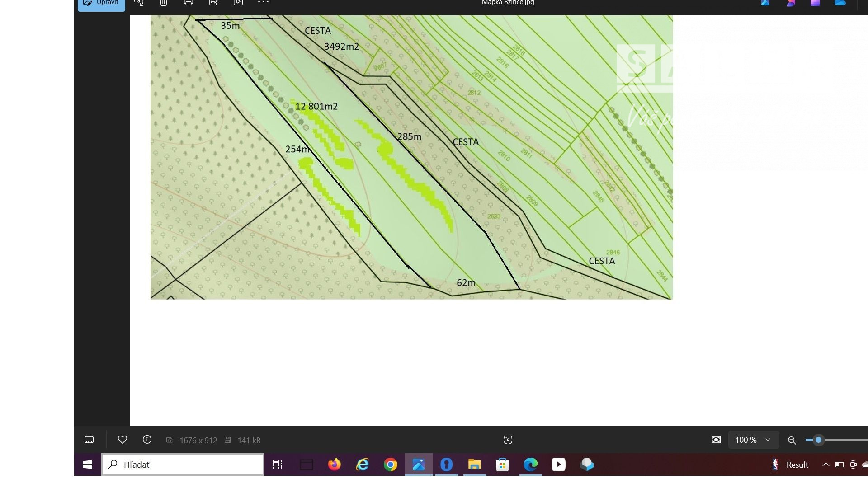
Task: Open the three-dots more options menu
Action: tap(263, 3)
